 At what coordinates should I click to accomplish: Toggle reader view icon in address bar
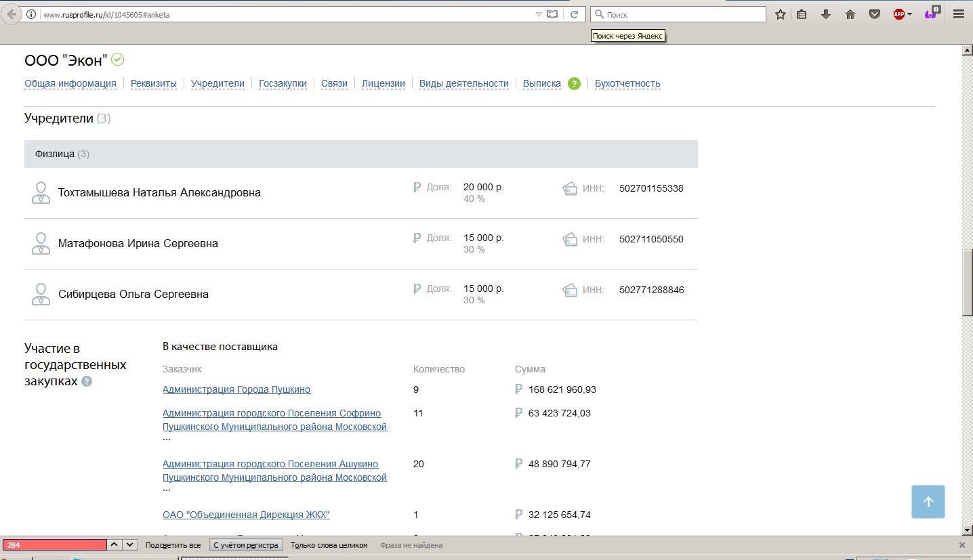tap(552, 14)
